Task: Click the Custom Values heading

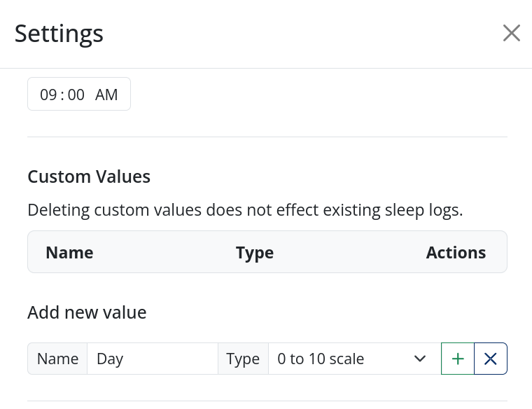Action: (x=89, y=176)
